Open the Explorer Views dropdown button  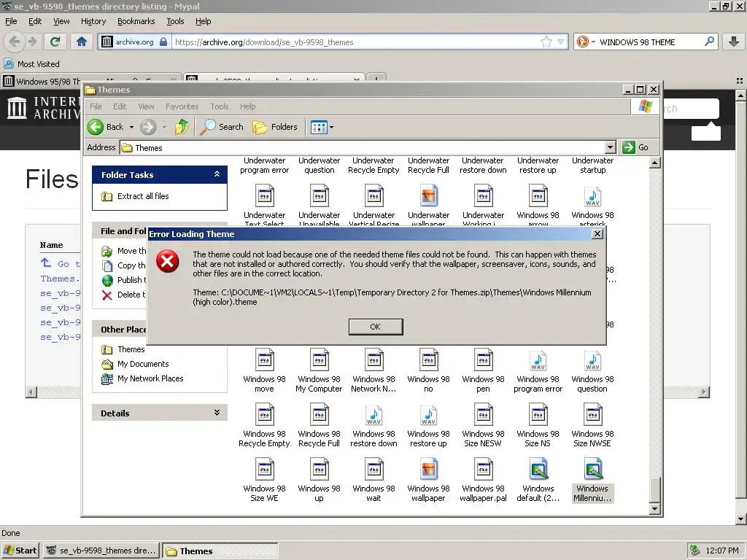[x=322, y=127]
